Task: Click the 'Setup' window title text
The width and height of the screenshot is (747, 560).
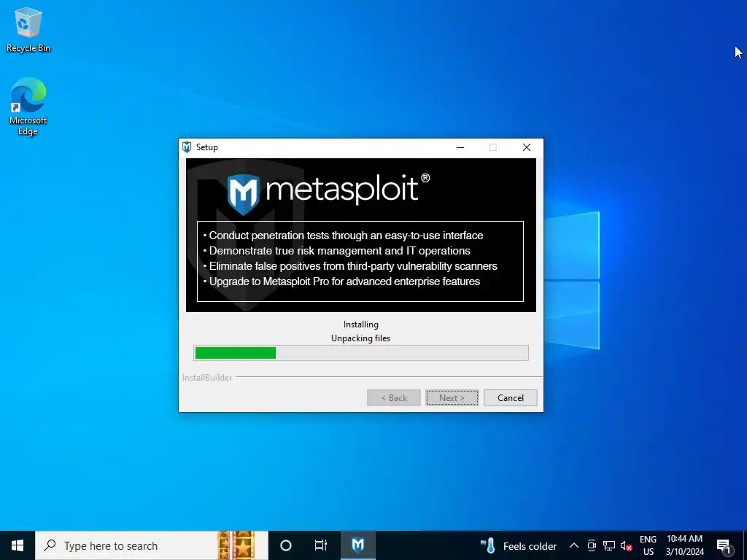Action: [x=206, y=147]
